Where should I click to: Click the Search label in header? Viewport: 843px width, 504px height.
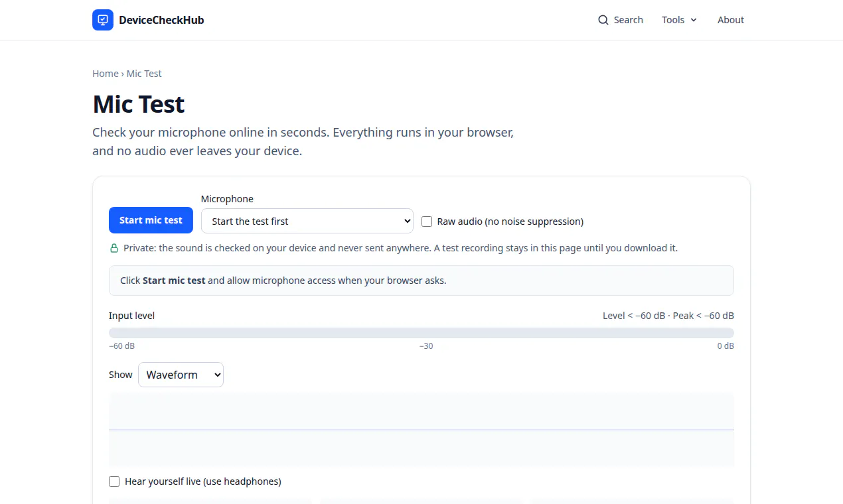point(629,20)
